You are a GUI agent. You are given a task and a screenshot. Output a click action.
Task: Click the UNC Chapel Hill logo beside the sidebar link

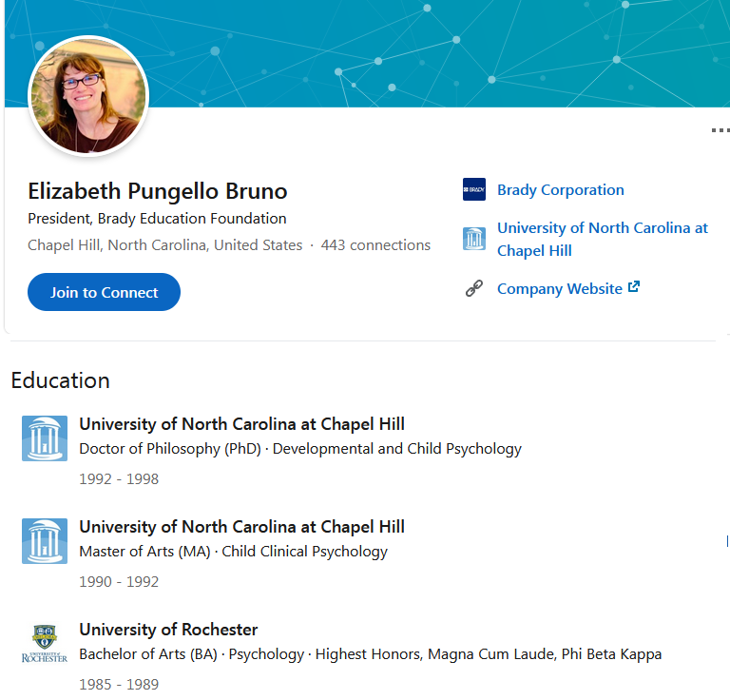tap(474, 239)
